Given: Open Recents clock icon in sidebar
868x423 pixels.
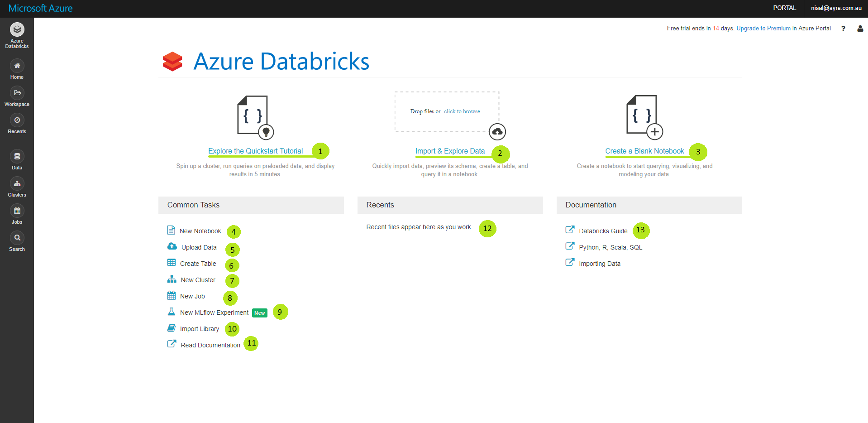Looking at the screenshot, I should click(x=17, y=120).
